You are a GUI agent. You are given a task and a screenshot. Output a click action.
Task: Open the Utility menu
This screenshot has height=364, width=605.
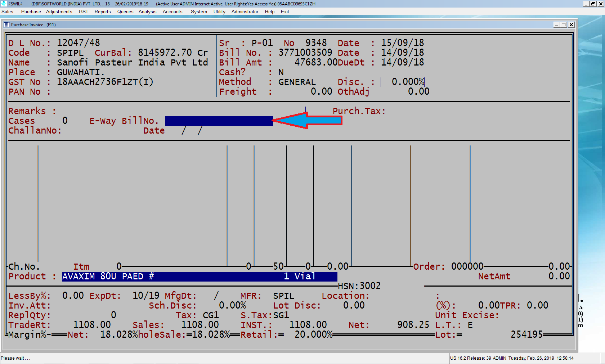coord(219,12)
